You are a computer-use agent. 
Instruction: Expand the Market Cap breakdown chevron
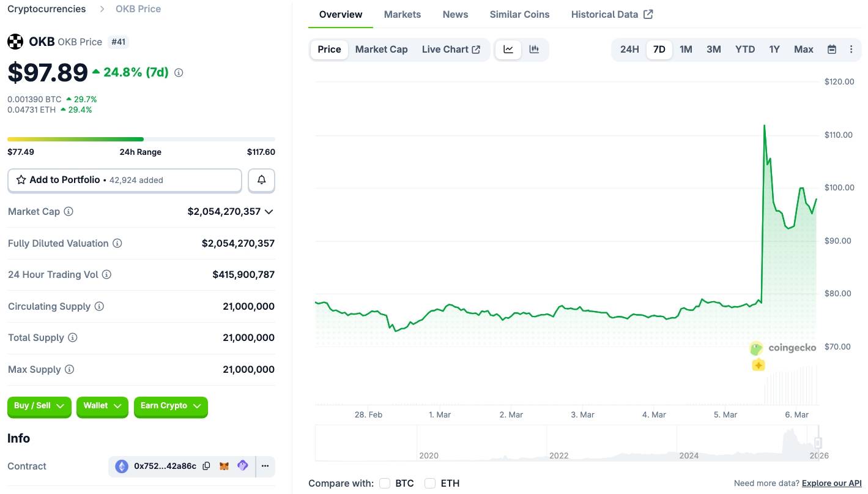pos(268,211)
